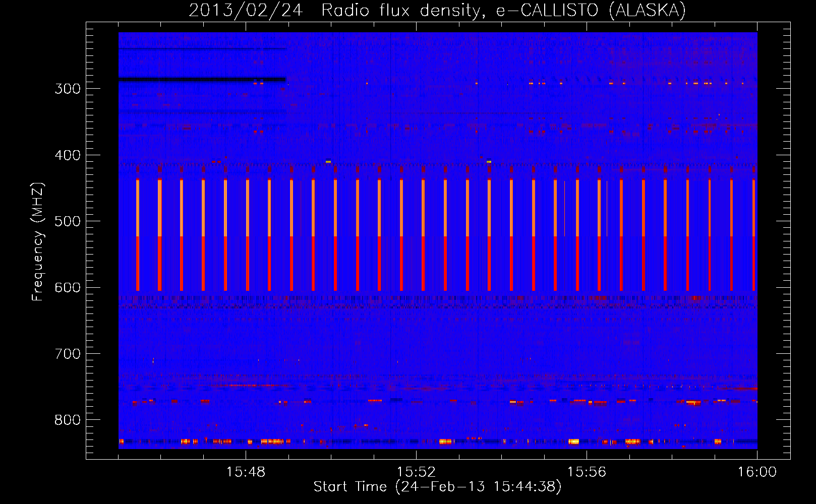The height and width of the screenshot is (504, 816).
Task: Select the 'Frequency (MHZ)' axis label
Action: tap(38, 242)
